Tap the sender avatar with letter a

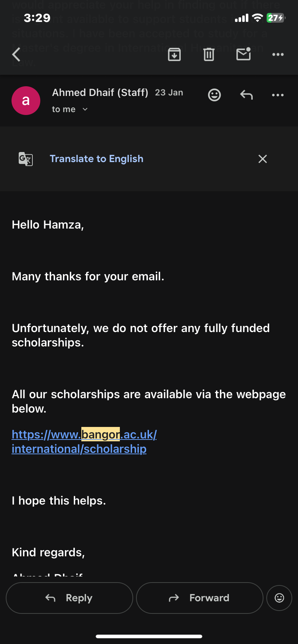pos(26,101)
